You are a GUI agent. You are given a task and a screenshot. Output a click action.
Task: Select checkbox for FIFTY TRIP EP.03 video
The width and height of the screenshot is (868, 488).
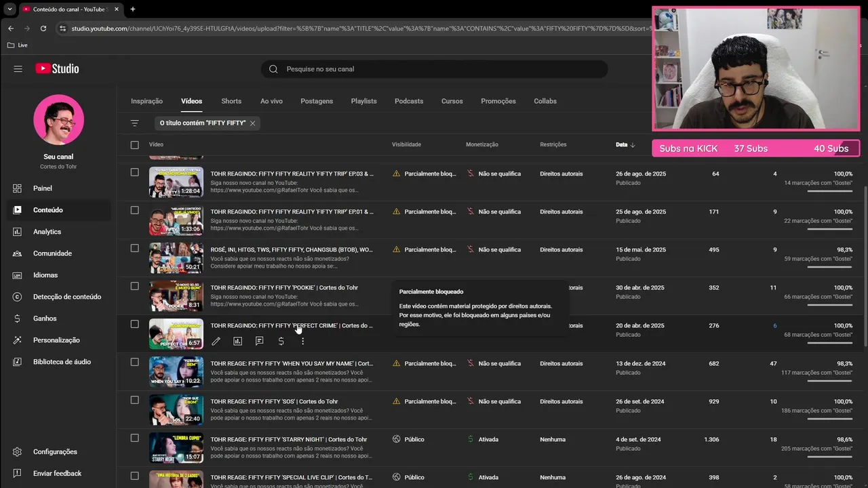click(134, 172)
